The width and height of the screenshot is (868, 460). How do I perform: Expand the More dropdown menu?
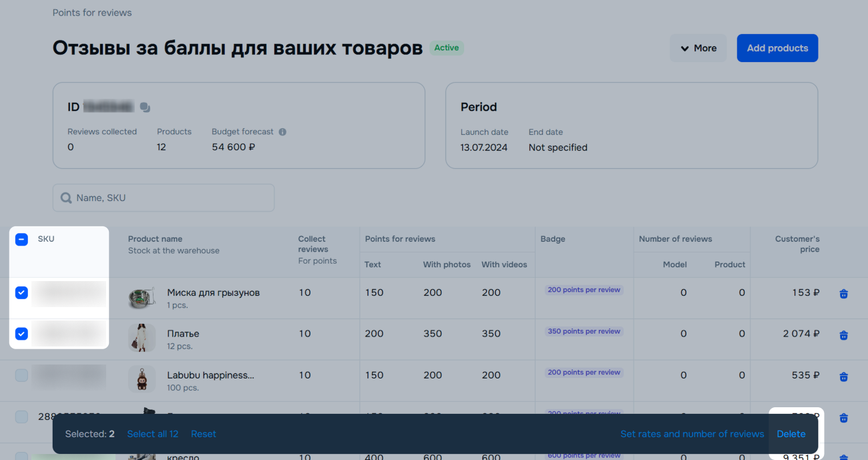pos(698,48)
